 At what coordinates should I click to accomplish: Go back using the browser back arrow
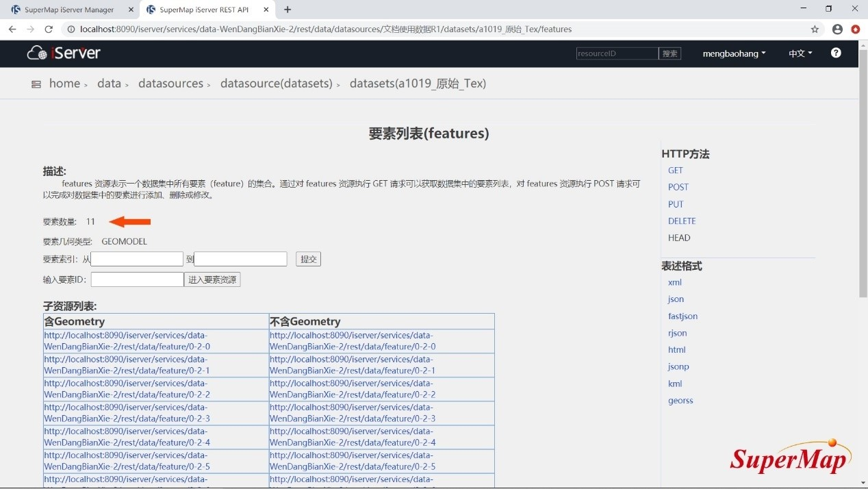point(12,29)
